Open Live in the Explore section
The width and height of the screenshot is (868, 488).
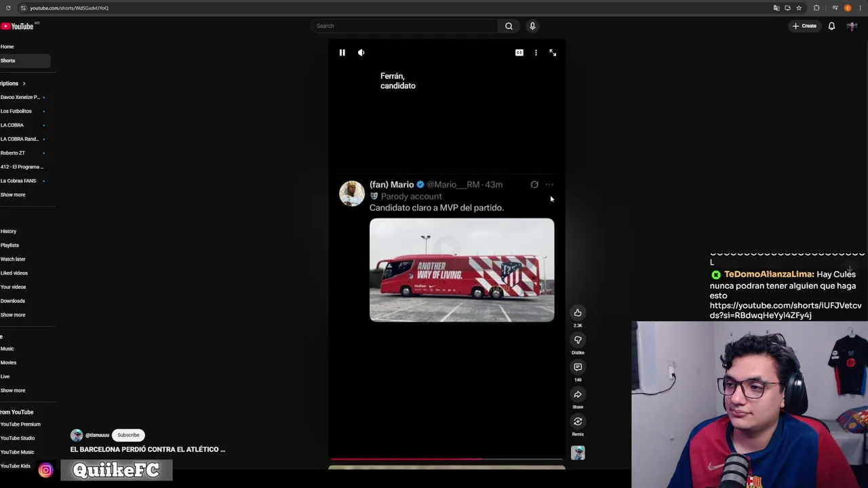coord(5,376)
